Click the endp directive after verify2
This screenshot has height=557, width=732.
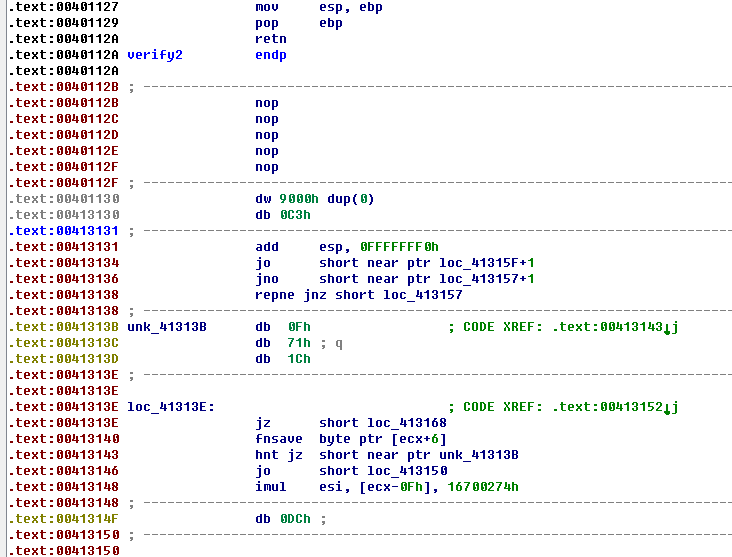[271, 55]
